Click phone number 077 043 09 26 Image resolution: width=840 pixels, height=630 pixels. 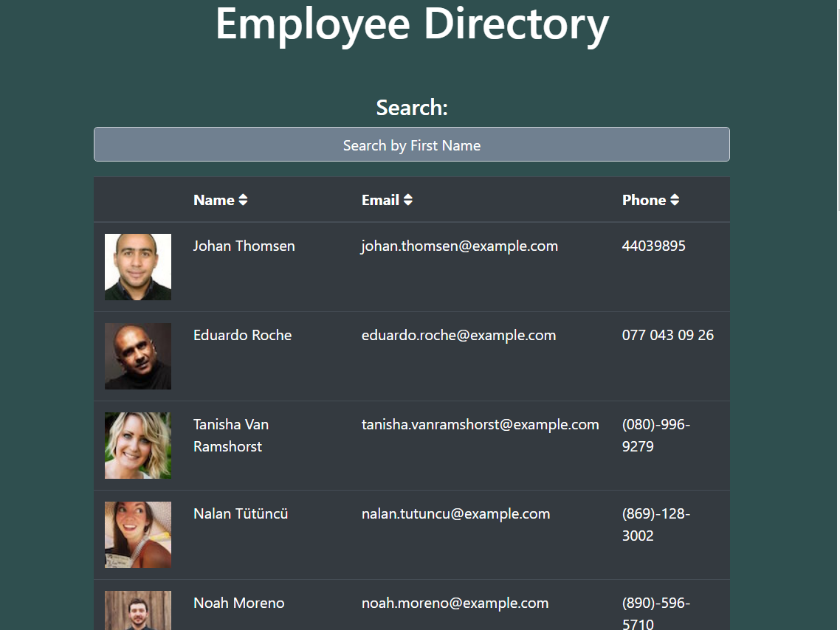[667, 335]
